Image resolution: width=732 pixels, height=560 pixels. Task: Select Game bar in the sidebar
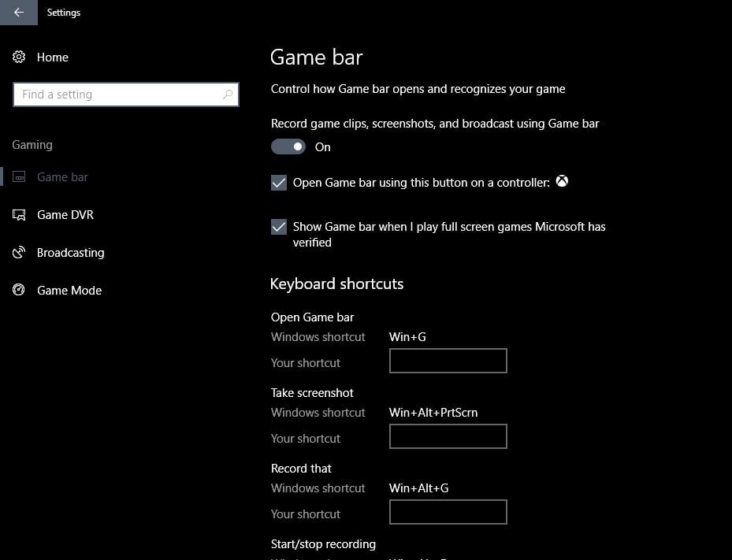[62, 177]
